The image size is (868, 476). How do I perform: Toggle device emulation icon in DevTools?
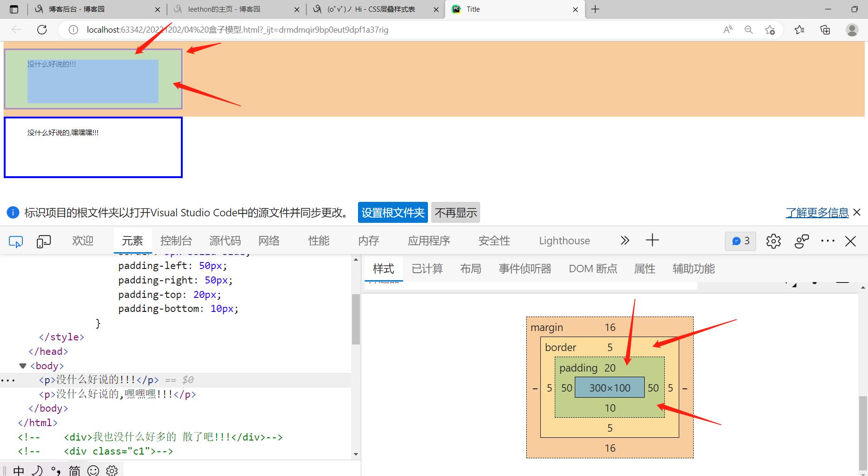coord(43,241)
